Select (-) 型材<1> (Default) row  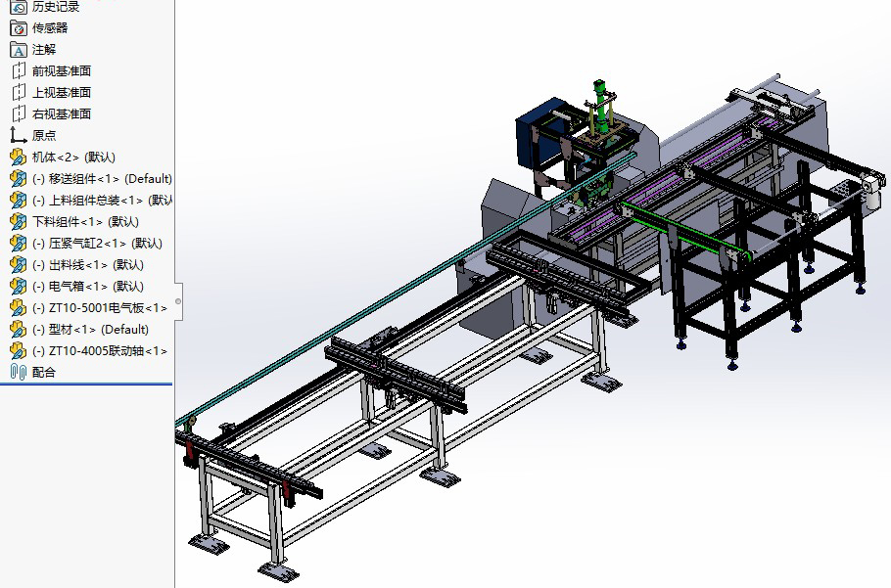[90, 330]
